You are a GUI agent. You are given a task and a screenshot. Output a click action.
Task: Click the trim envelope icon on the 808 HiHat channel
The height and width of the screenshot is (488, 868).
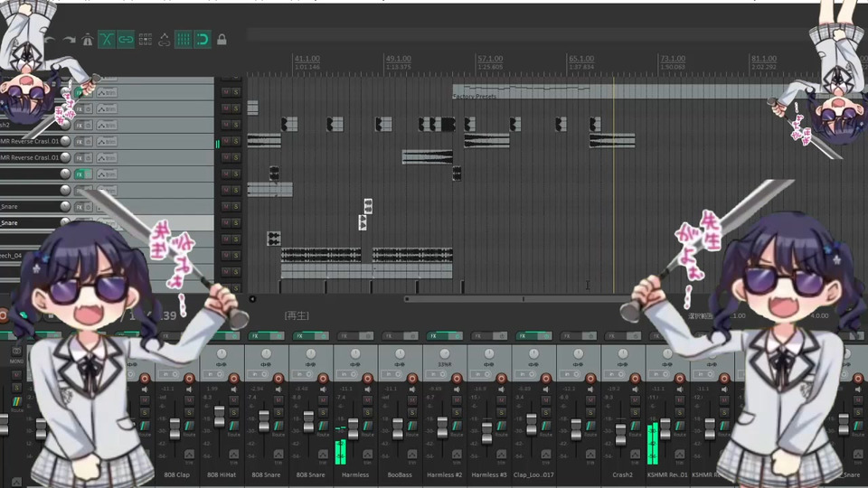coord(233,455)
